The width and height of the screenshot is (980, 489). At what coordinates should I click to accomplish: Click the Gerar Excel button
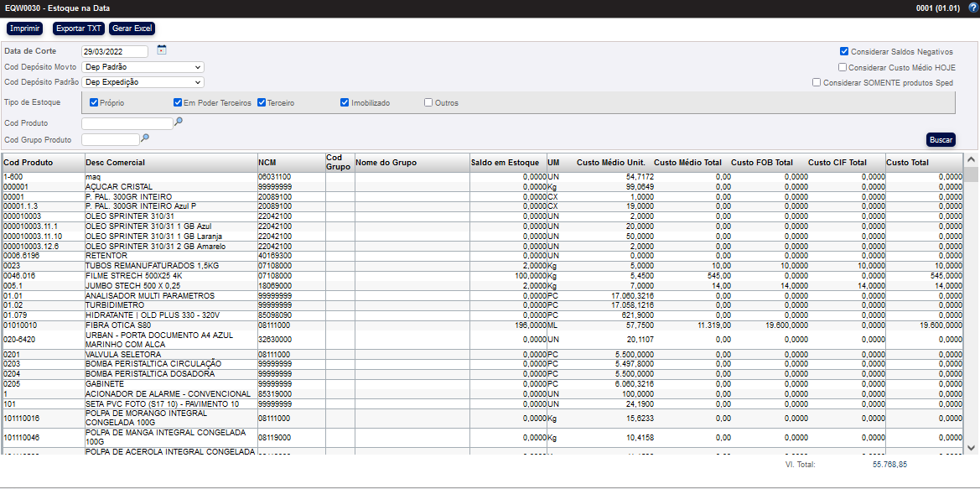132,29
